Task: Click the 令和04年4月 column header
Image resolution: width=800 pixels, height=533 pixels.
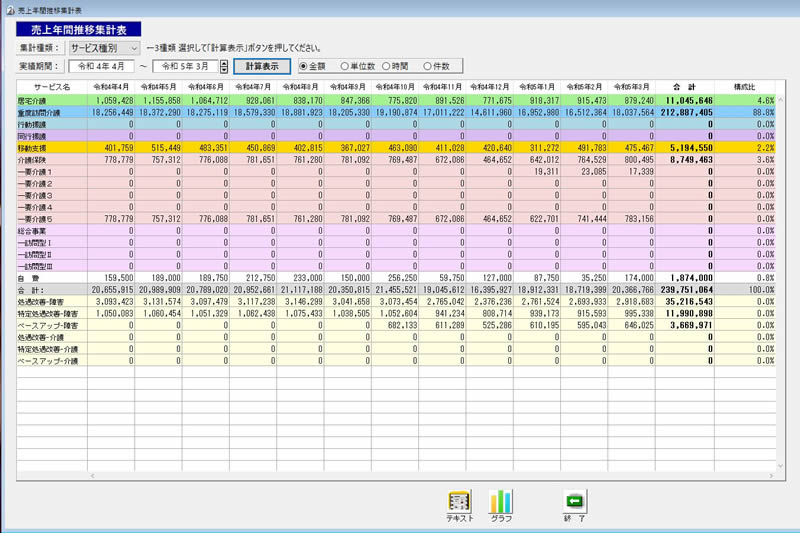Action: (x=111, y=87)
